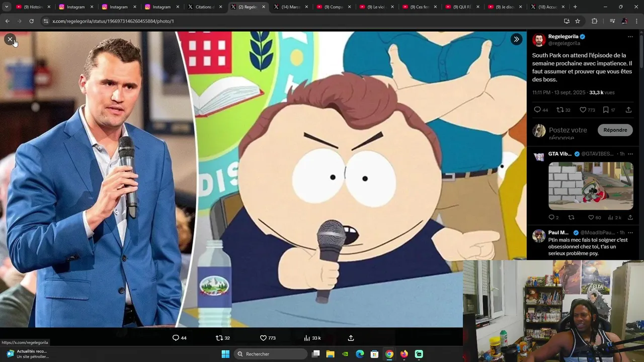Collapse the sidebar with double-chevron icon

click(516, 39)
